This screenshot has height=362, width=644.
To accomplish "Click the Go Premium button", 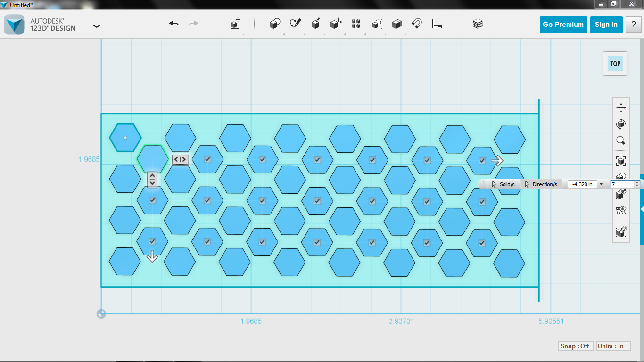I will pyautogui.click(x=563, y=25).
